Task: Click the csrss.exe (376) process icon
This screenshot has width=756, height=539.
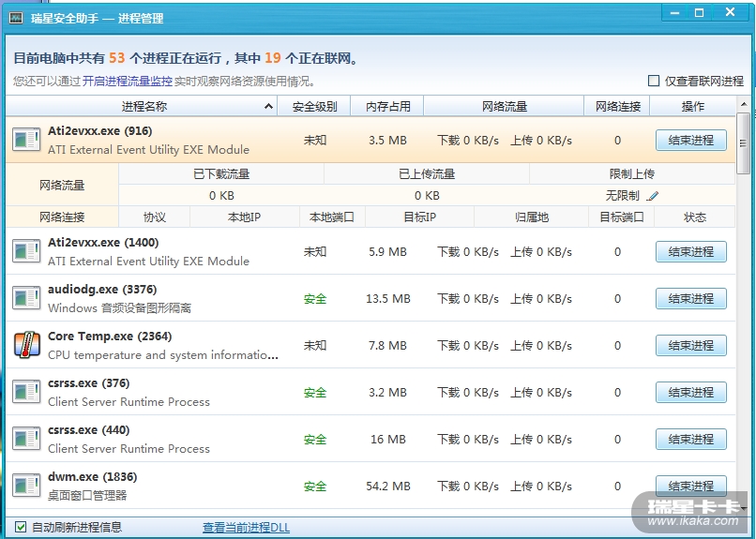Action: pyautogui.click(x=26, y=392)
